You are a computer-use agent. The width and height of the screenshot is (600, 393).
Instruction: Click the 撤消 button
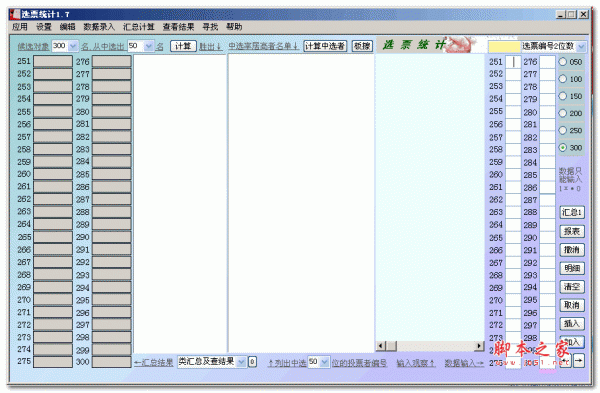pos(572,249)
